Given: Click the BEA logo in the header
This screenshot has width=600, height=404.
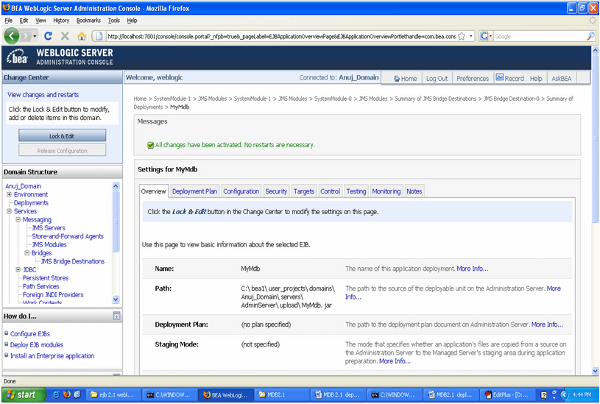Looking at the screenshot, I should click(x=17, y=57).
